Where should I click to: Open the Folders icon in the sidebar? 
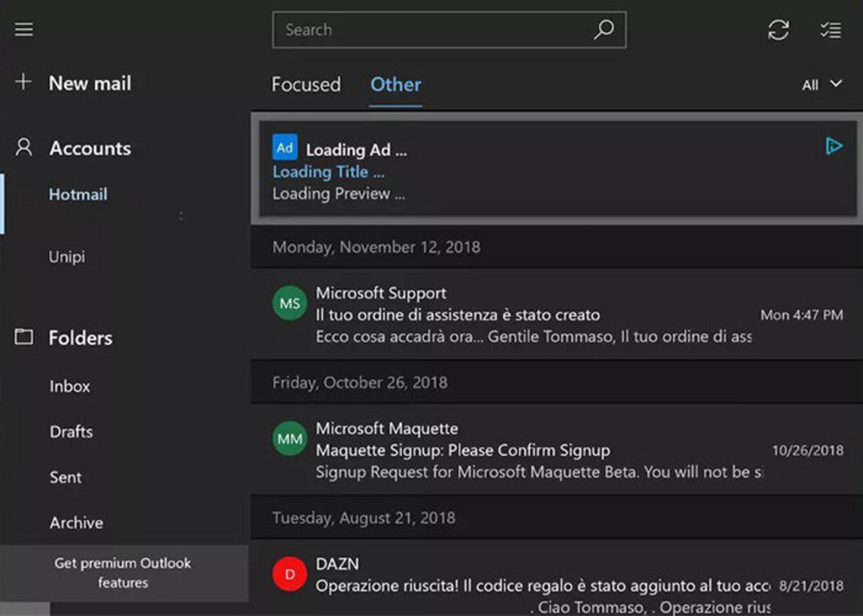(25, 338)
